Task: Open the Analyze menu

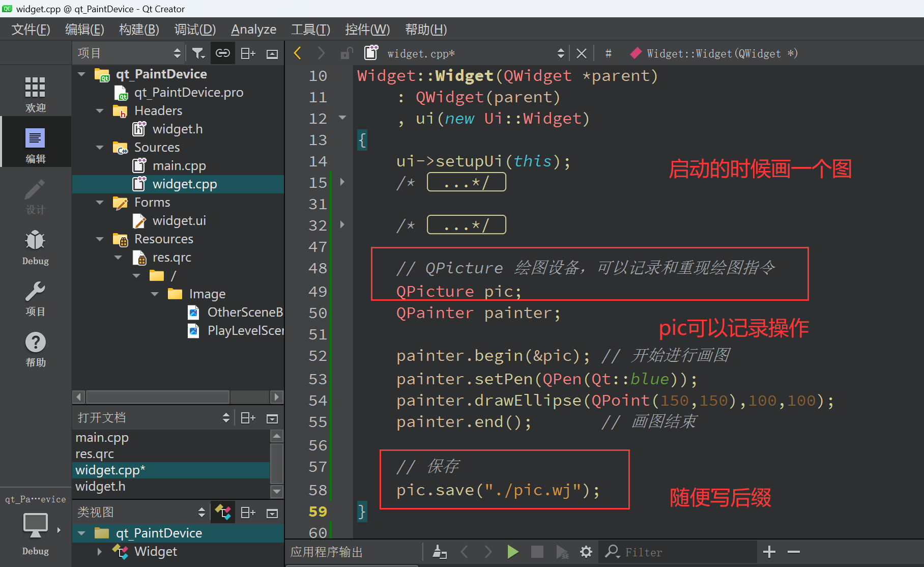Action: pos(253,30)
